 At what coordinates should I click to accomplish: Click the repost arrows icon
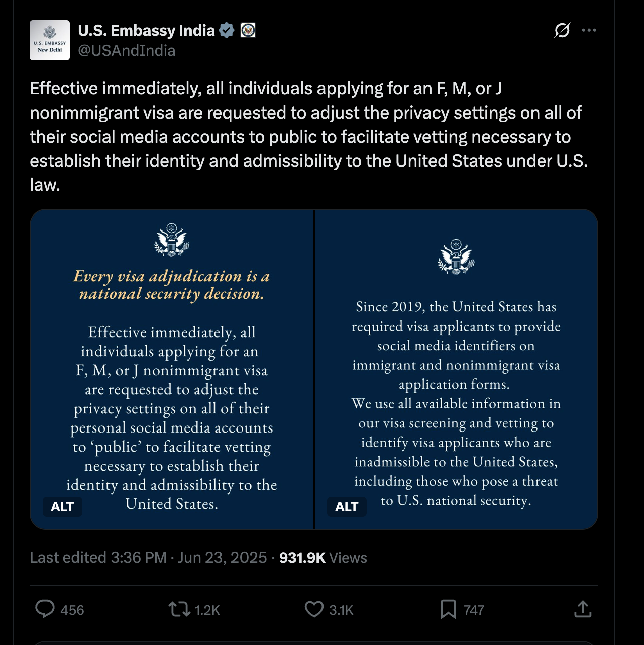[179, 609]
